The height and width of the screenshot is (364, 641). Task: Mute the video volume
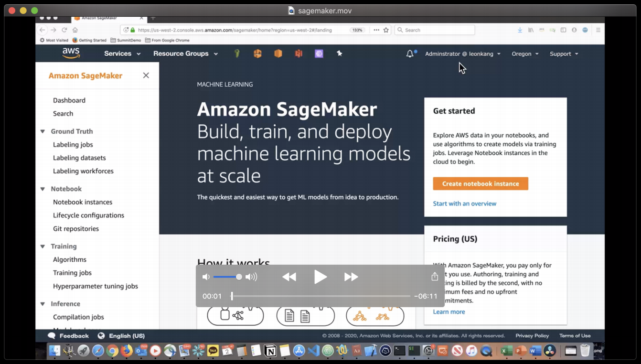pos(206,277)
